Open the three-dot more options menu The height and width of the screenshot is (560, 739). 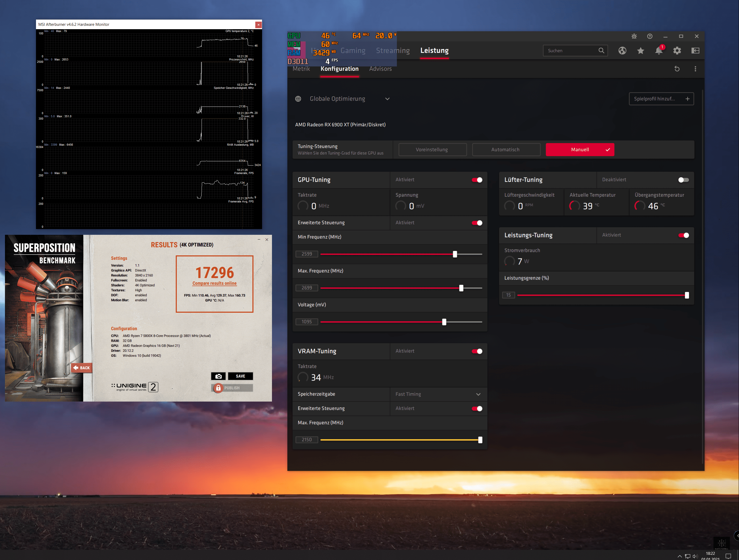(695, 69)
